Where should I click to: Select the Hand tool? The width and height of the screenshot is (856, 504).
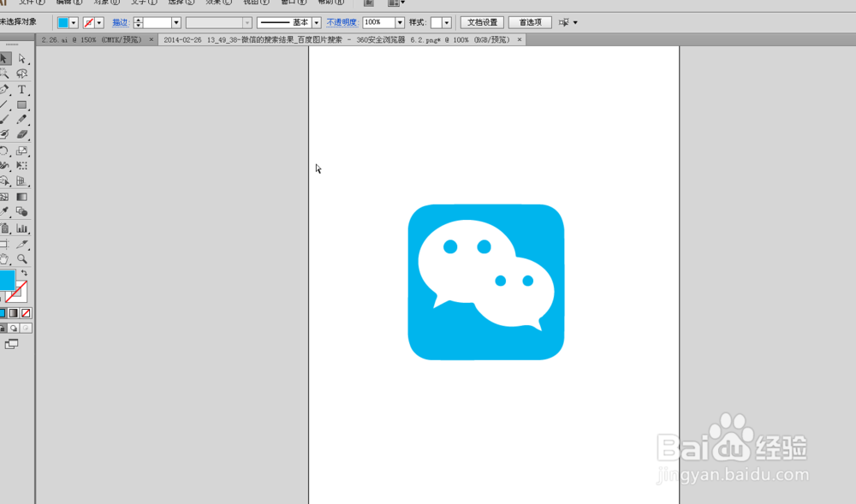click(x=5, y=259)
